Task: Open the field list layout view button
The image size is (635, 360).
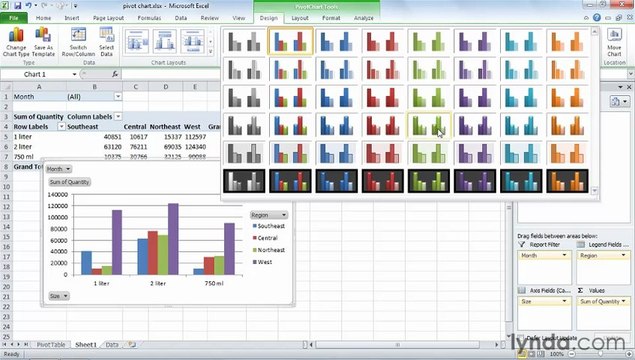Action: 618,101
